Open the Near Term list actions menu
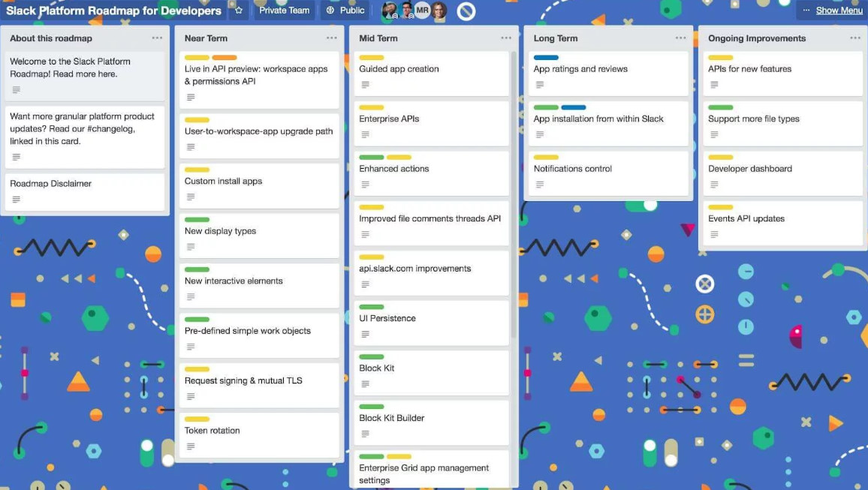 pyautogui.click(x=331, y=38)
